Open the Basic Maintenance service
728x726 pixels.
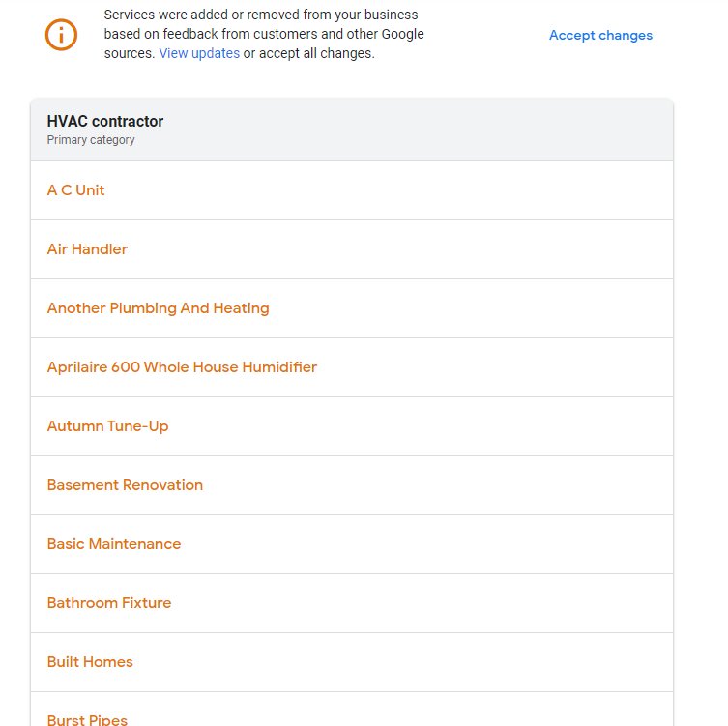pos(114,544)
